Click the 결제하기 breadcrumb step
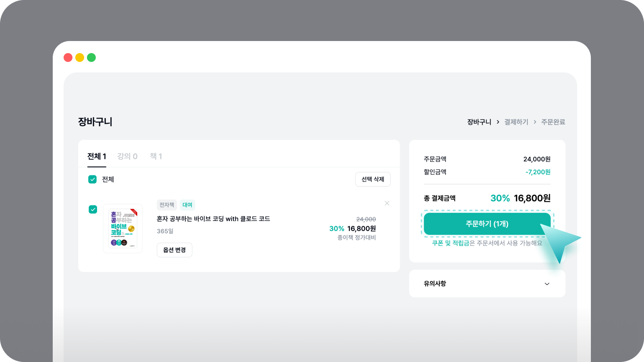Viewport: 644px width, 362px height. 516,122
